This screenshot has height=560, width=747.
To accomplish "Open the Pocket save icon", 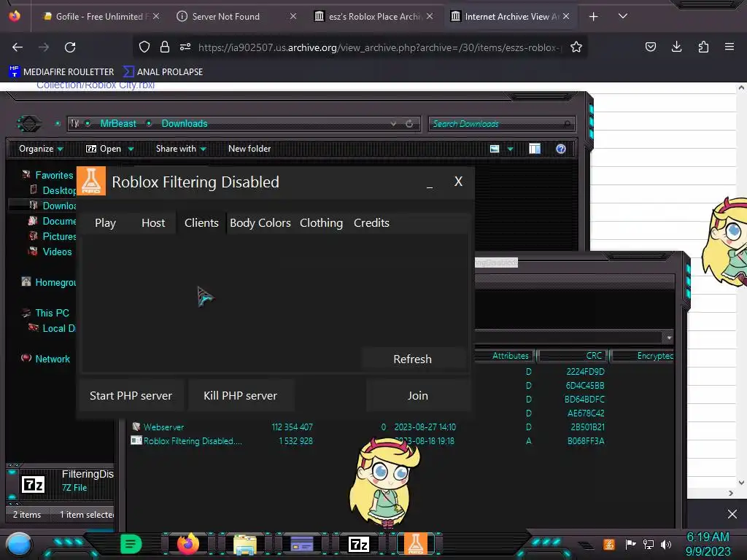I will pyautogui.click(x=651, y=47).
